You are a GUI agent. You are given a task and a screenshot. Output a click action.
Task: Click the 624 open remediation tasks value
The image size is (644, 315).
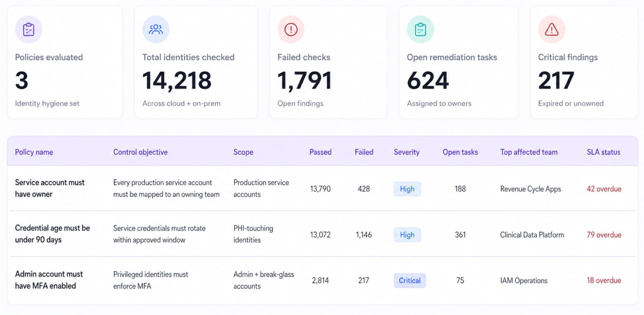pos(428,81)
